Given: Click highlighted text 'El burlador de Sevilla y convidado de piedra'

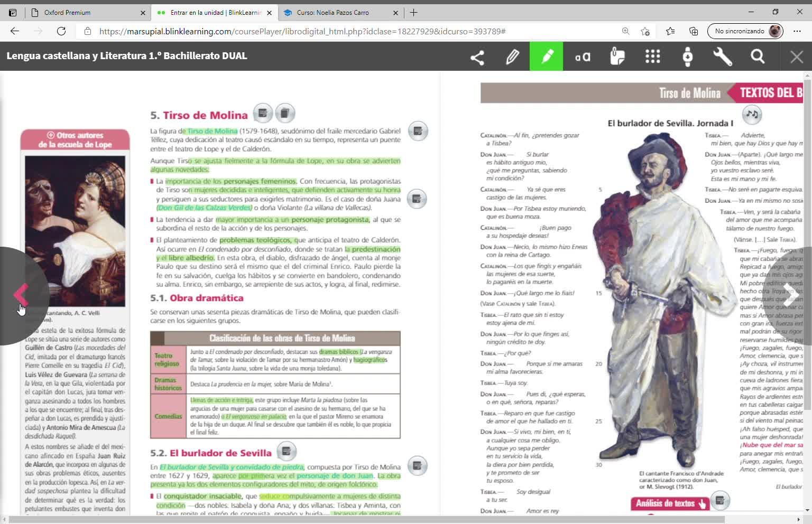Looking at the screenshot, I should tap(232, 467).
